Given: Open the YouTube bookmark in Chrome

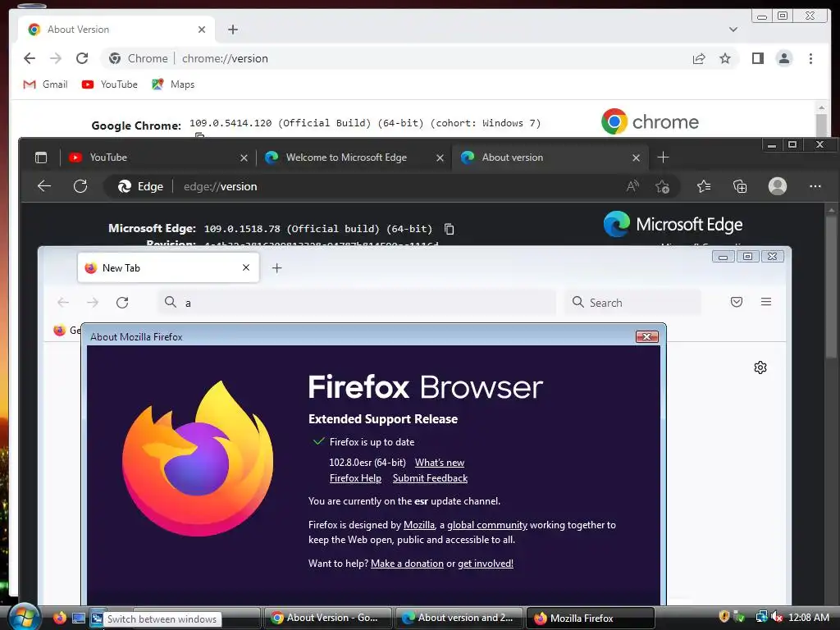Looking at the screenshot, I should (110, 84).
